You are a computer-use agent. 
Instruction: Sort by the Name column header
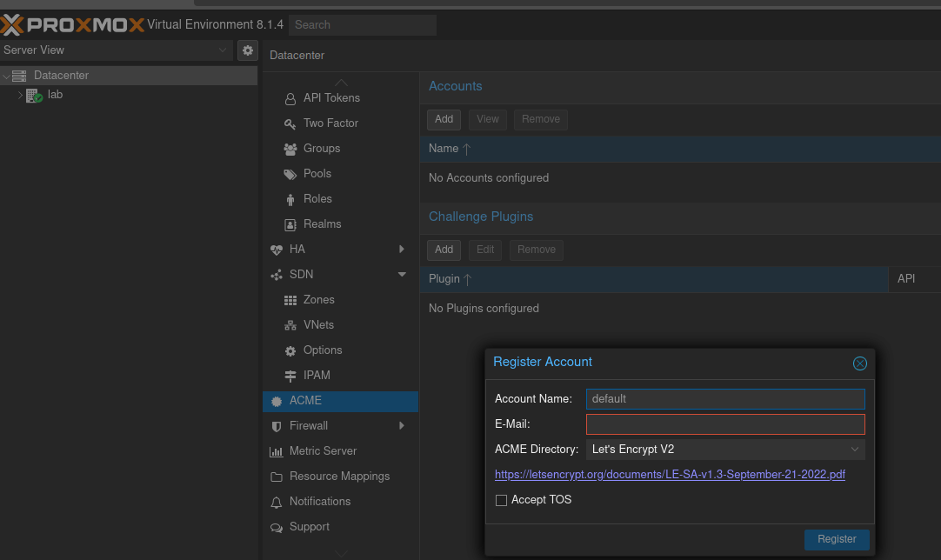pyautogui.click(x=680, y=149)
